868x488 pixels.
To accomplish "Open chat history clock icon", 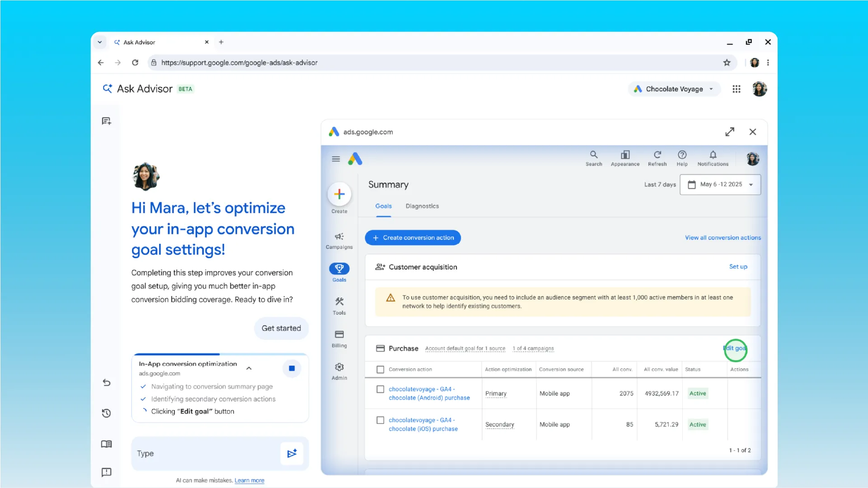I will [x=107, y=413].
